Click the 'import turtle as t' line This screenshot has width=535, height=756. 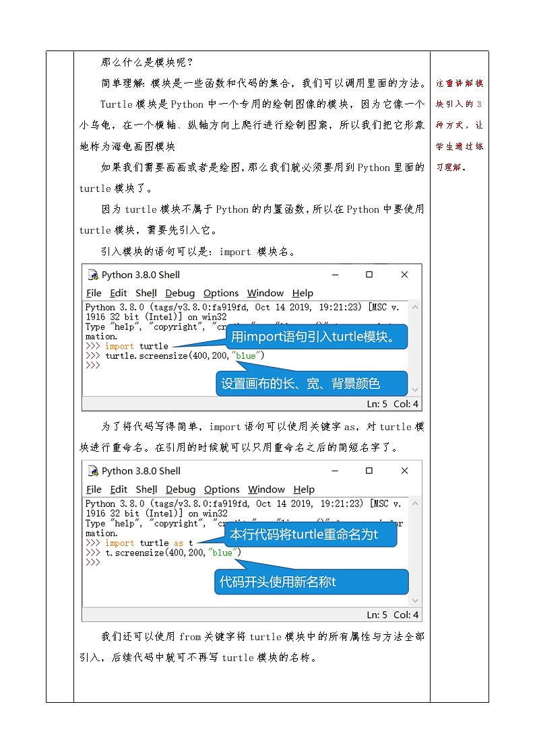pos(139,543)
